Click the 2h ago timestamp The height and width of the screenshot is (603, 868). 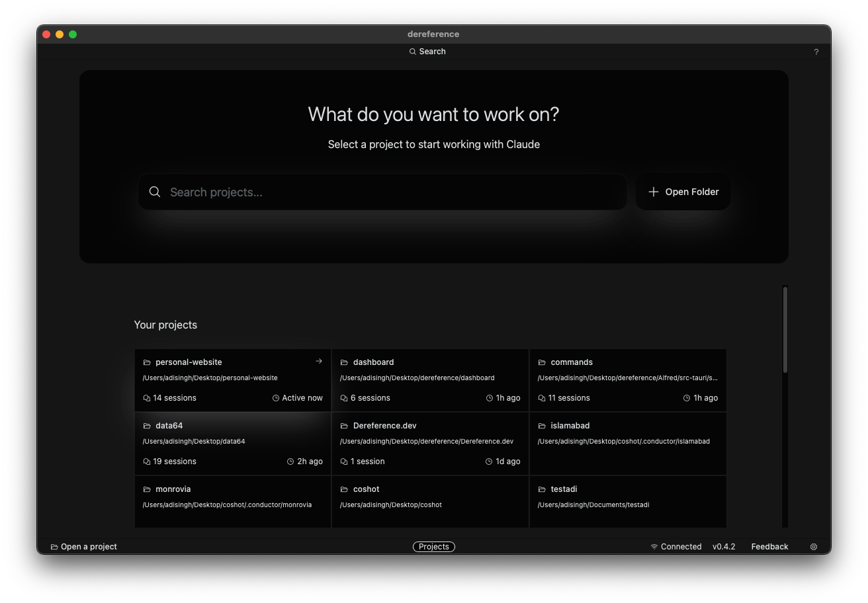pos(310,462)
